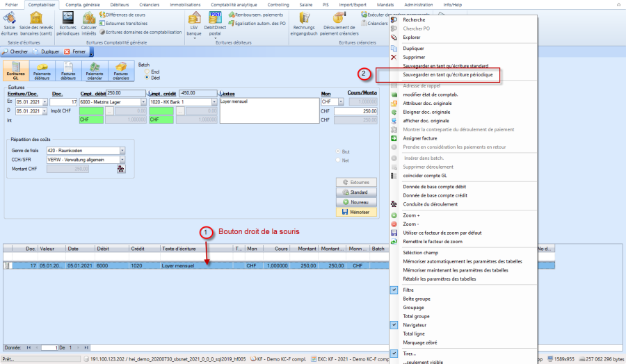Select the Décl batch radio button

tap(147, 77)
